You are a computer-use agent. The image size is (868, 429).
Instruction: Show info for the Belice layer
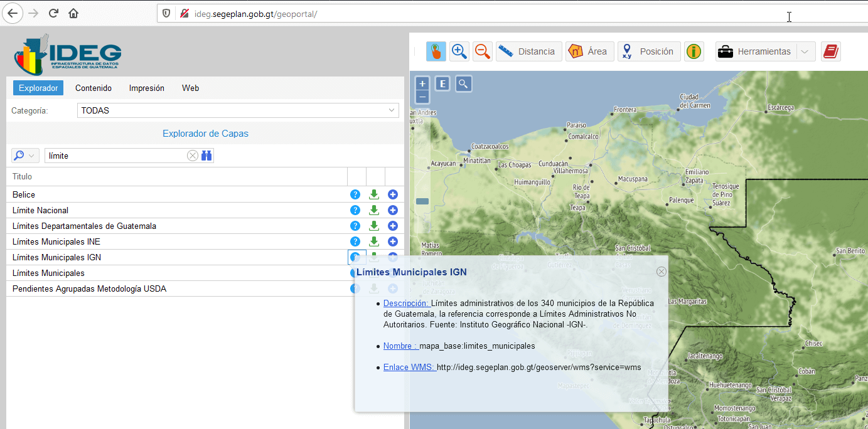pos(355,194)
